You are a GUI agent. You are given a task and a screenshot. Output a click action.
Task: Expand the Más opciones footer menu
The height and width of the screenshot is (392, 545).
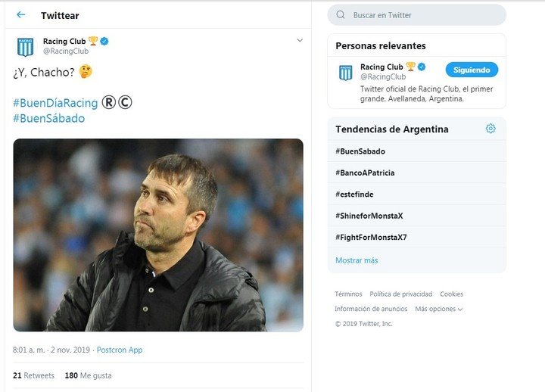[438, 309]
